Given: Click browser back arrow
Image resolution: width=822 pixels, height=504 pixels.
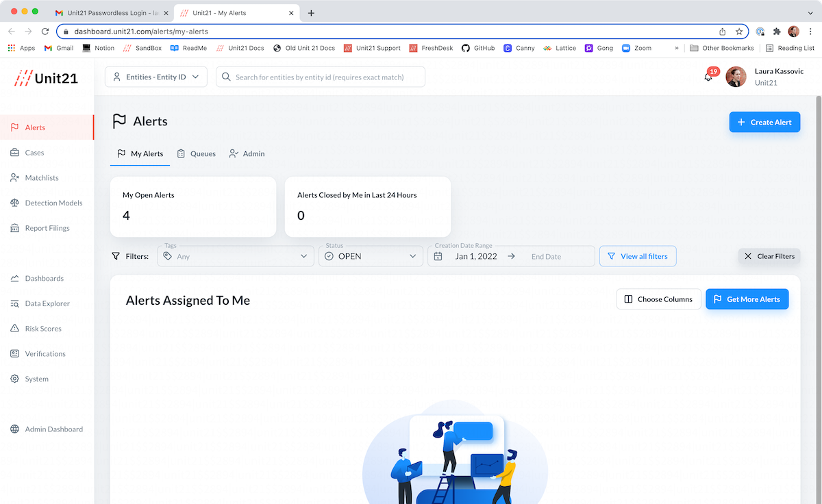Looking at the screenshot, I should click(x=12, y=32).
